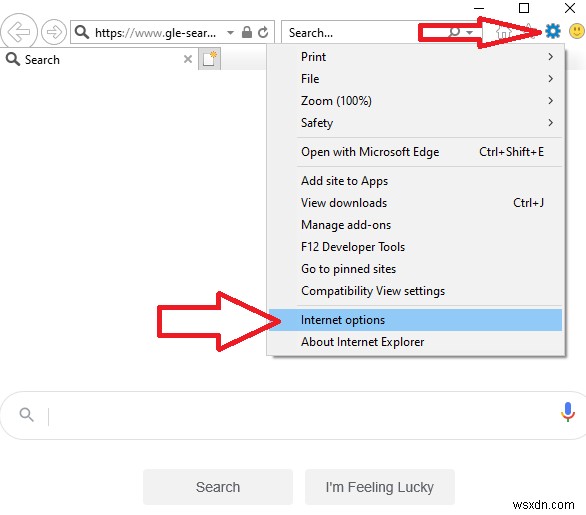Click the browser Back arrow button
Viewport: 586px width, 515px height.
point(19,32)
